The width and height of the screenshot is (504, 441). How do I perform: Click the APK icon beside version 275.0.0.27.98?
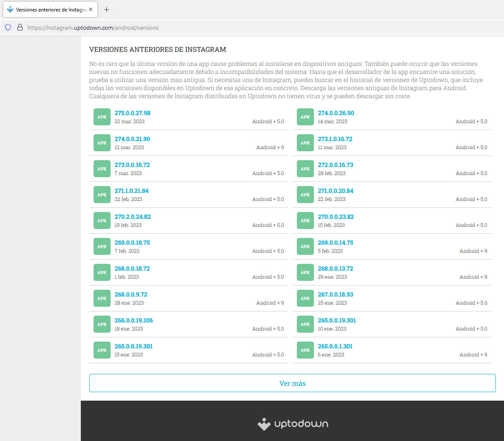click(102, 117)
